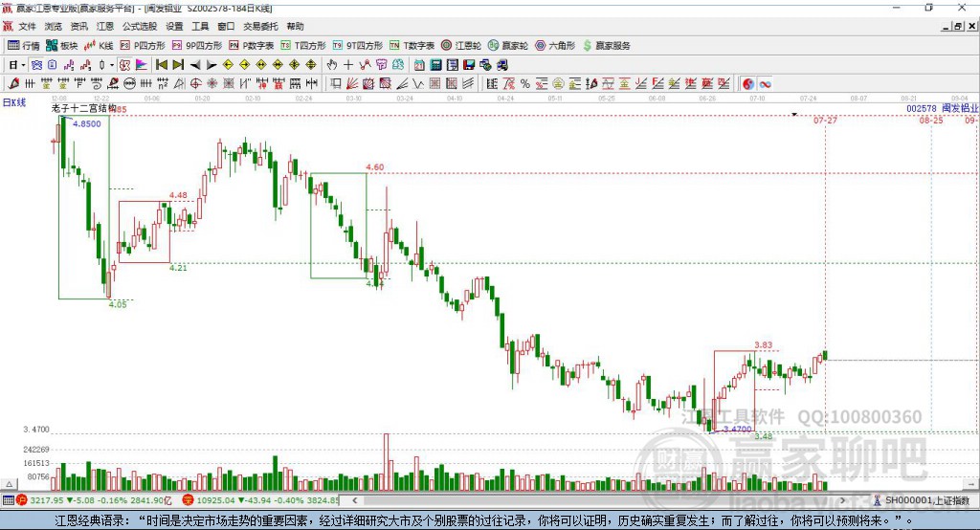Open the 浏览 menu
980x530 pixels.
(54, 26)
